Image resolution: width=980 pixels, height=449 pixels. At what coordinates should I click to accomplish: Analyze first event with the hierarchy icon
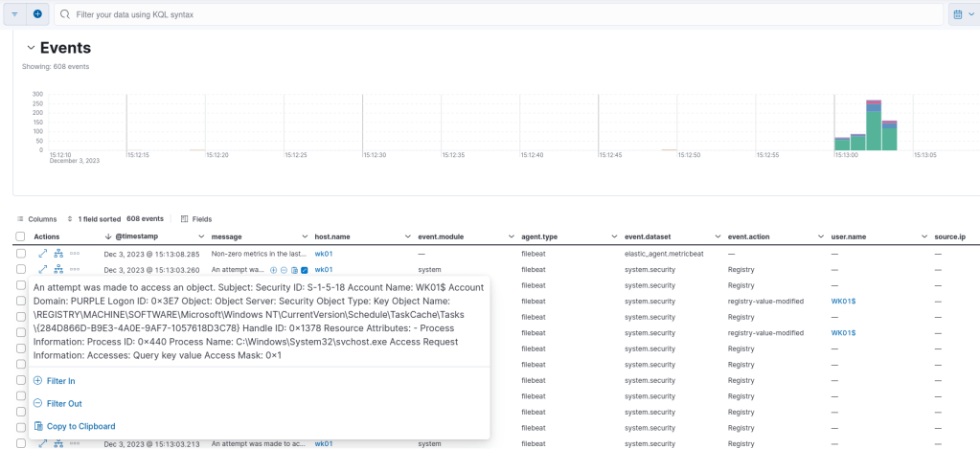pyautogui.click(x=57, y=254)
